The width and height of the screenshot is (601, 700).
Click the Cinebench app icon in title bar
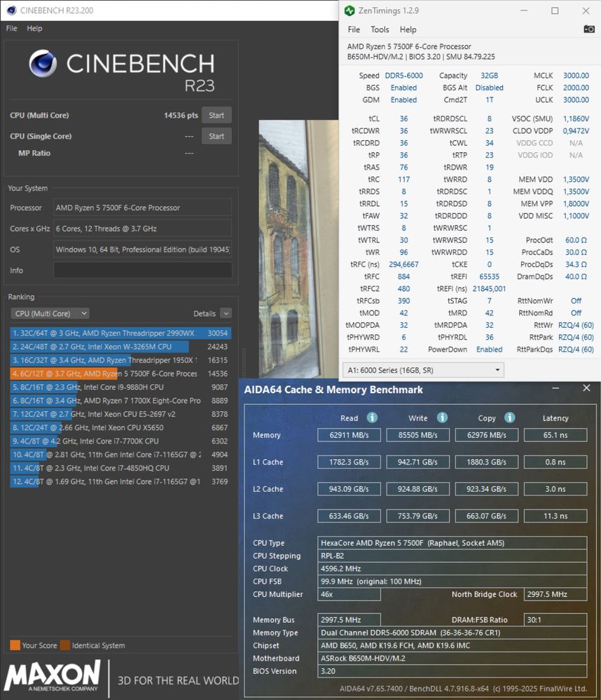click(x=11, y=11)
